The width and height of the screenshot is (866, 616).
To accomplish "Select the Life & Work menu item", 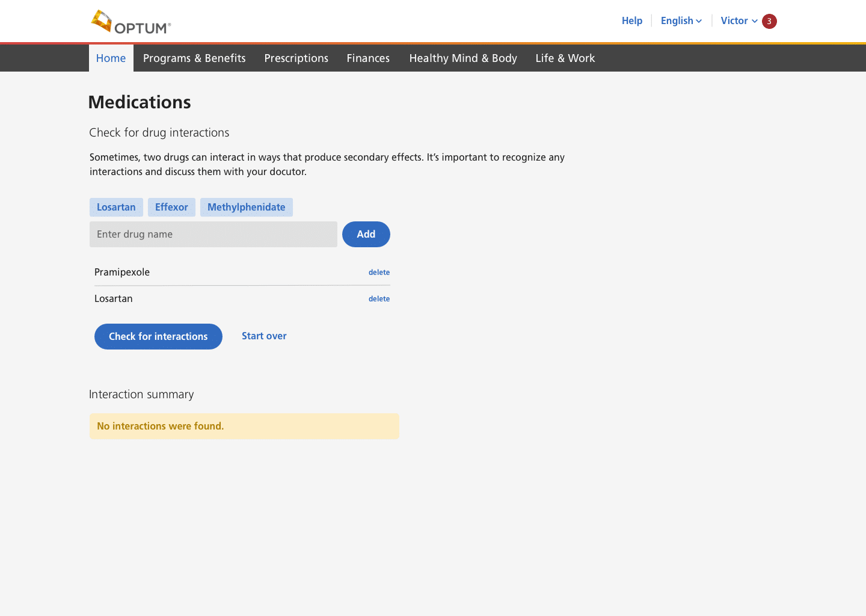I will 565,58.
